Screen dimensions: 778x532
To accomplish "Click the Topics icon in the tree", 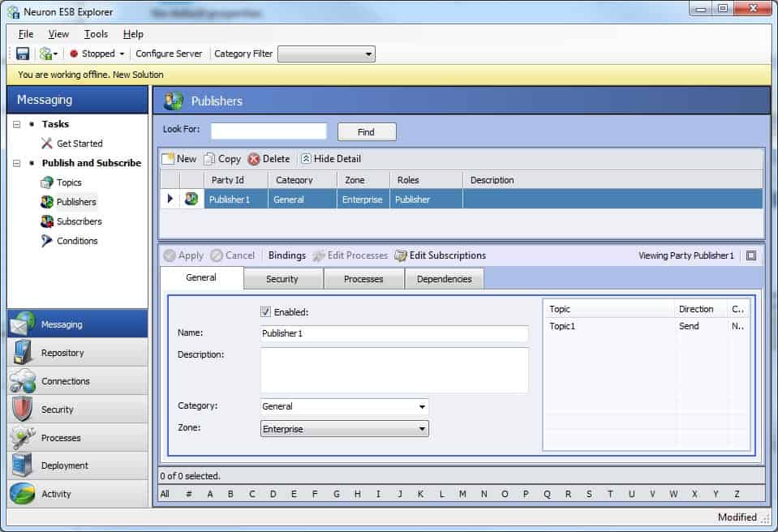I will tap(46, 182).
